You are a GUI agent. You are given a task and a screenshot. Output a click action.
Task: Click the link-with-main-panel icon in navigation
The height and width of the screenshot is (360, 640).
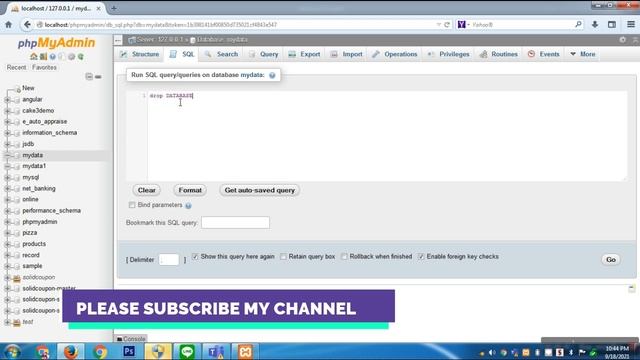pyautogui.click(x=98, y=76)
